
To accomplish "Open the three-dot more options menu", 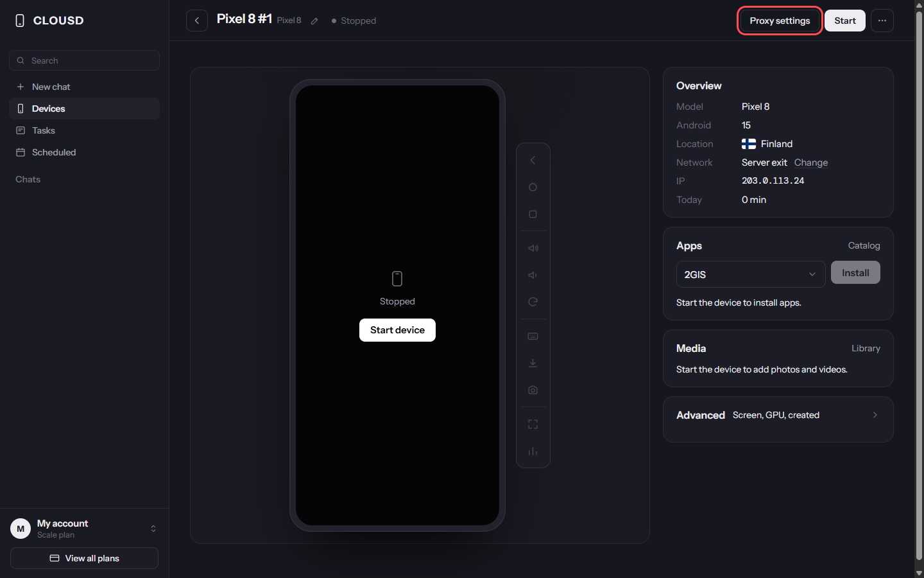I will click(x=882, y=21).
